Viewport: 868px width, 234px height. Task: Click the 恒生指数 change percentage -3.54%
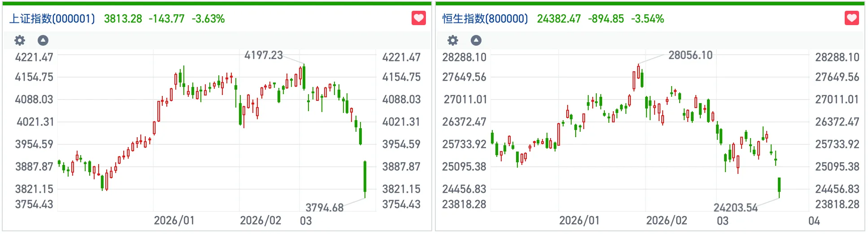[x=647, y=19]
